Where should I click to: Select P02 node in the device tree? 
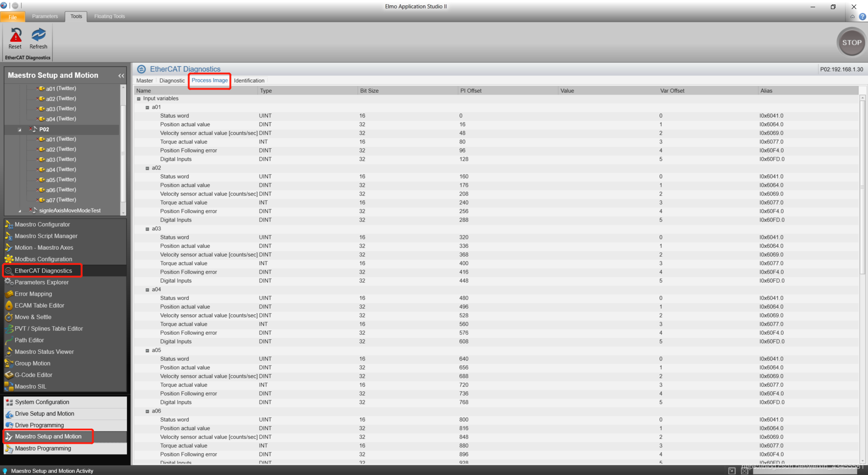click(44, 129)
